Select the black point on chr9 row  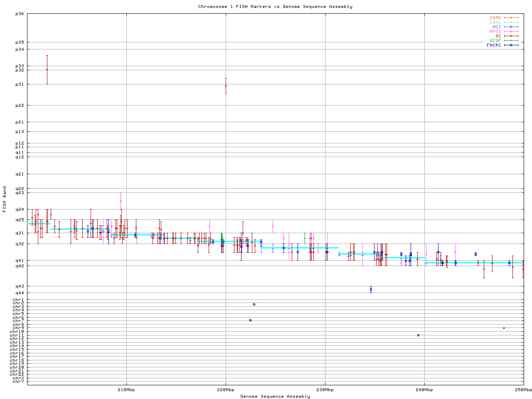click(x=504, y=328)
